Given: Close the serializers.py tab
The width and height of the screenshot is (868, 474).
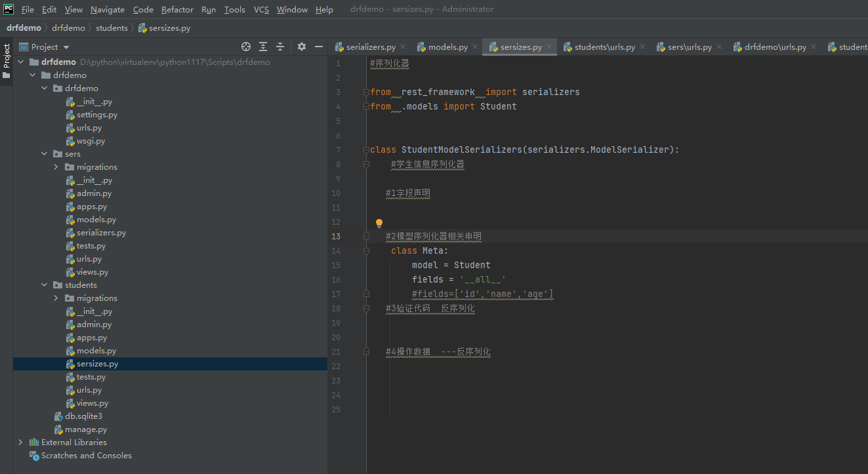Looking at the screenshot, I should [403, 47].
